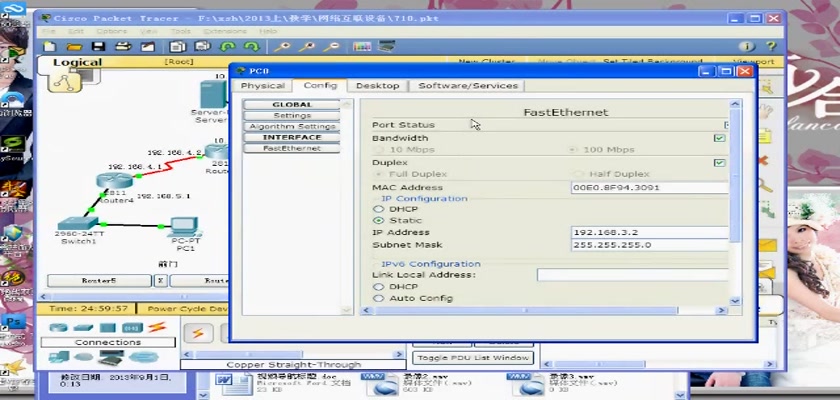Click the MAC Address field
The height and width of the screenshot is (400, 840).
(650, 187)
